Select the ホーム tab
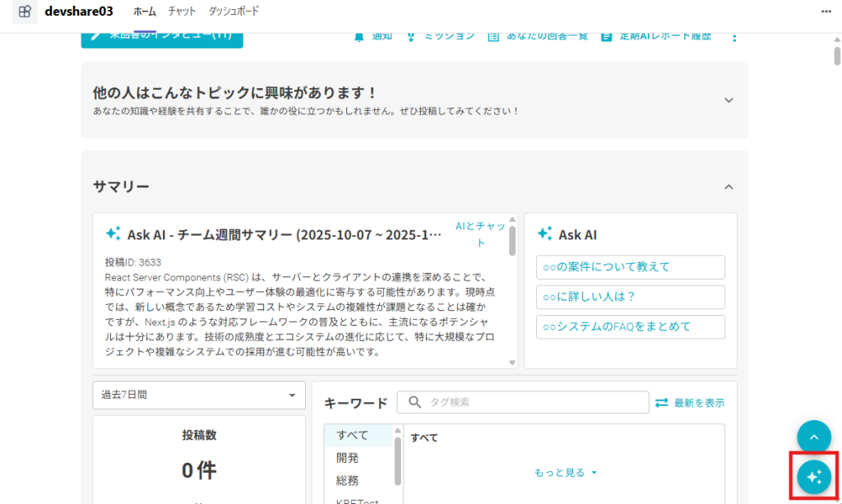 point(144,12)
